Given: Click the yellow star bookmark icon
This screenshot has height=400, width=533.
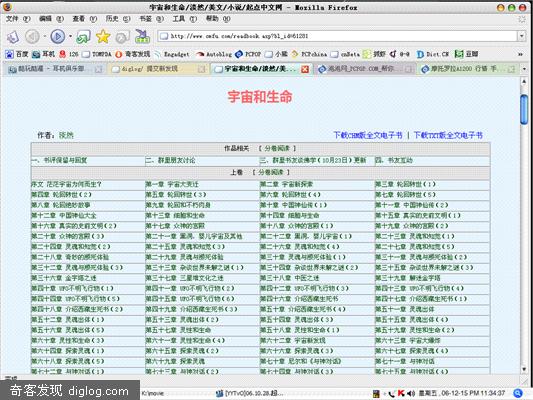Looking at the screenshot, I should (103, 36).
